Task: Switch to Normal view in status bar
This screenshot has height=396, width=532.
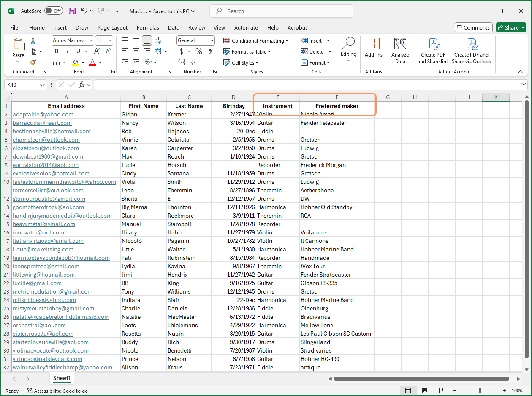Action: pos(408,391)
